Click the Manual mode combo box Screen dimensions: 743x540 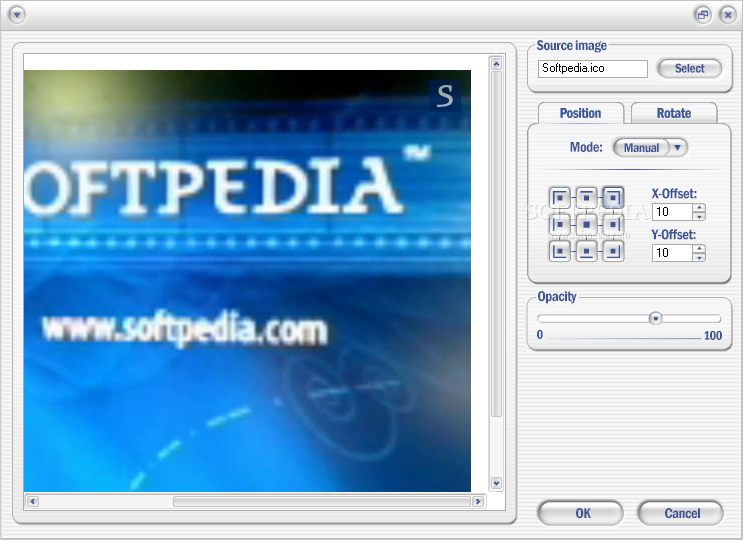(650, 148)
